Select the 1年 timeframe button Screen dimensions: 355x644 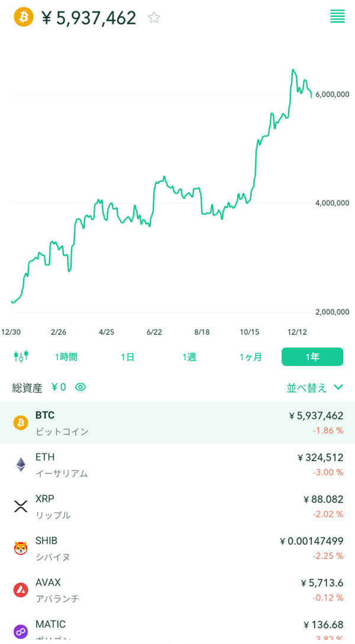coord(312,357)
